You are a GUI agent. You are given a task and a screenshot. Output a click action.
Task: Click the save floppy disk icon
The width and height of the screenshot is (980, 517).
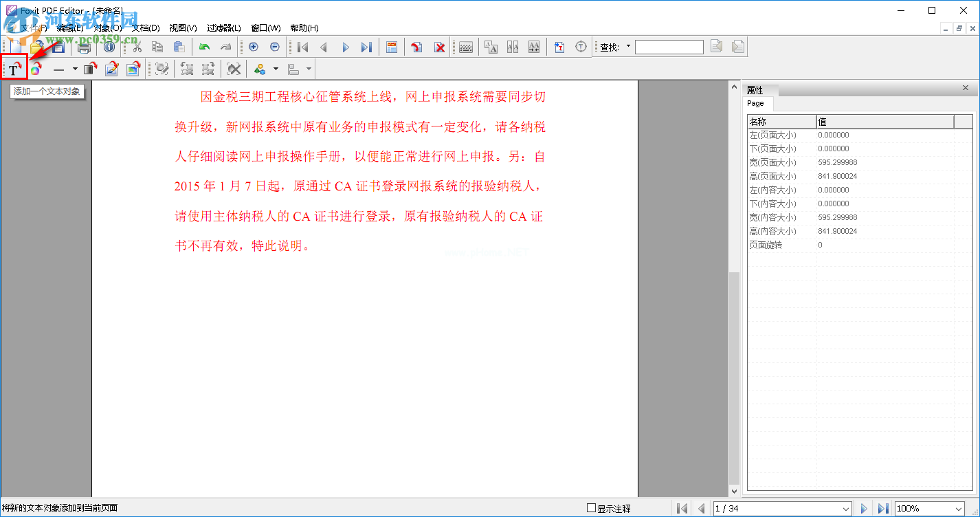pyautogui.click(x=58, y=47)
